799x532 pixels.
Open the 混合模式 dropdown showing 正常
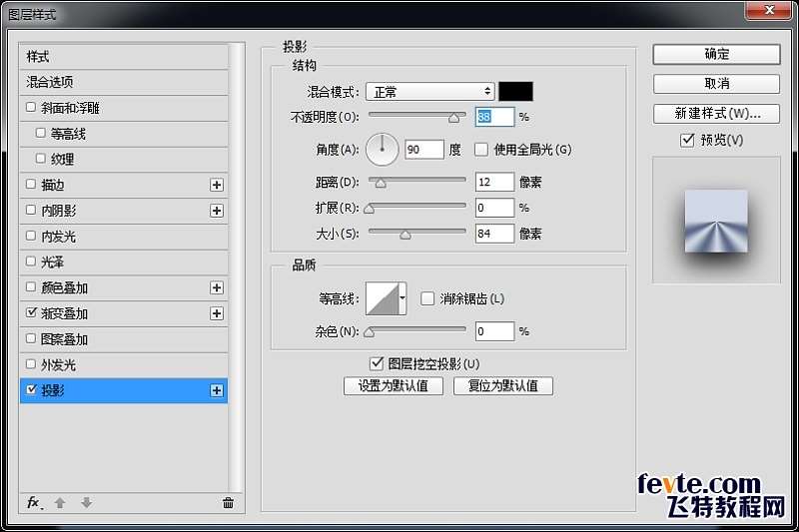tap(430, 92)
